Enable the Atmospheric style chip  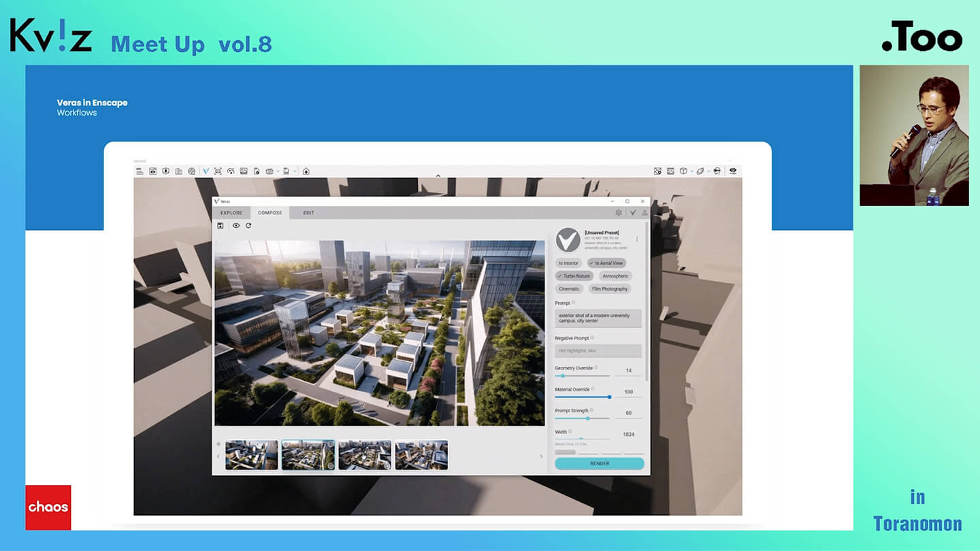[615, 276]
